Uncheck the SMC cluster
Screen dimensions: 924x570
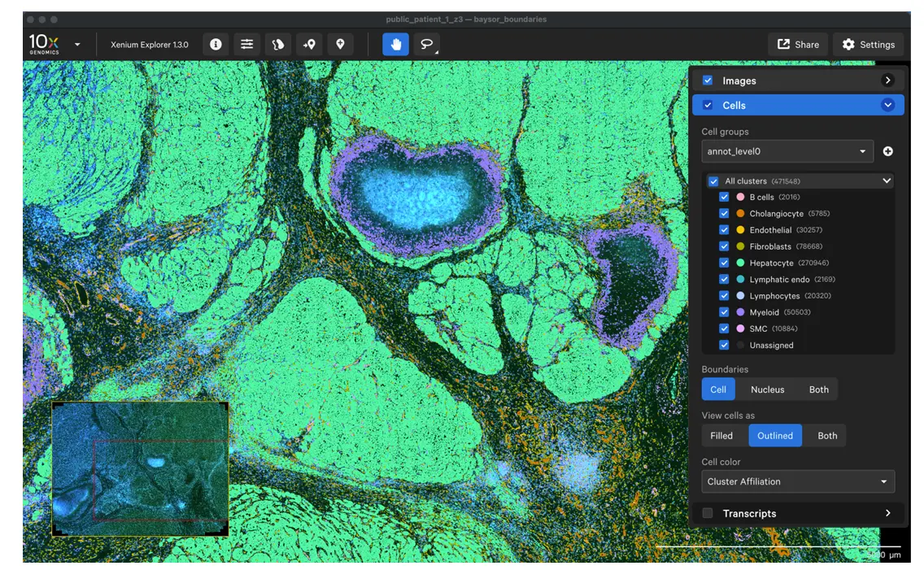724,329
